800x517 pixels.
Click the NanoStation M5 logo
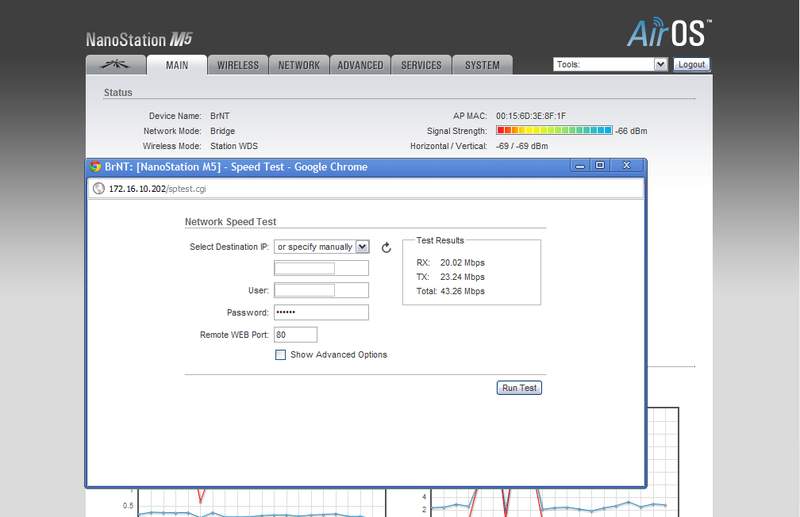click(x=139, y=39)
